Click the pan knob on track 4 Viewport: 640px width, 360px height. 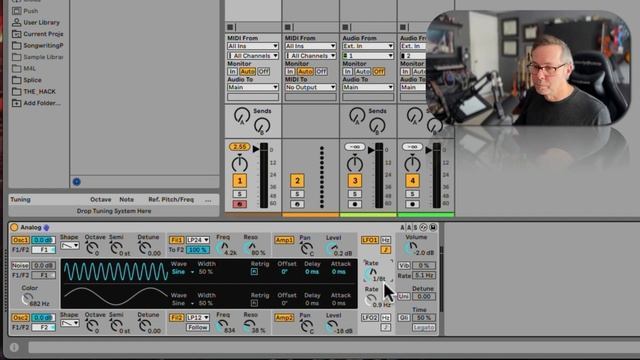point(412,164)
